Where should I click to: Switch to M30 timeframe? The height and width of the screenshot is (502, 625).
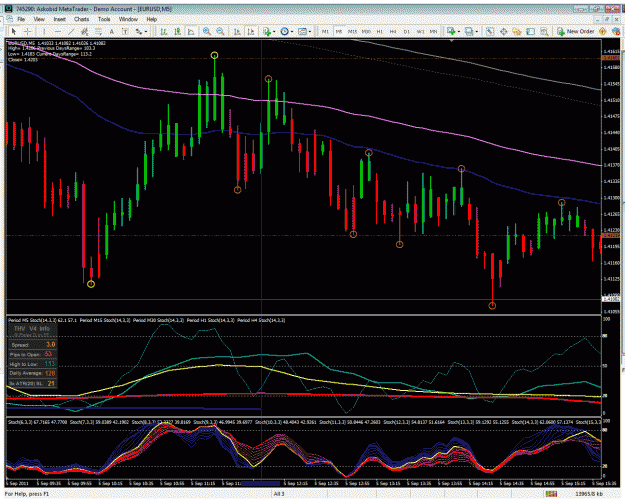point(366,31)
